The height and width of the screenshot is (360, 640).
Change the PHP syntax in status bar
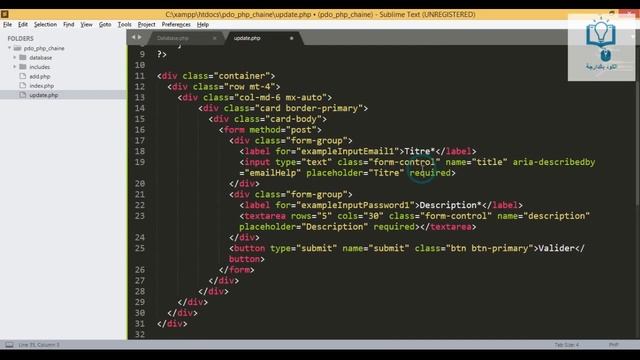pyautogui.click(x=613, y=345)
